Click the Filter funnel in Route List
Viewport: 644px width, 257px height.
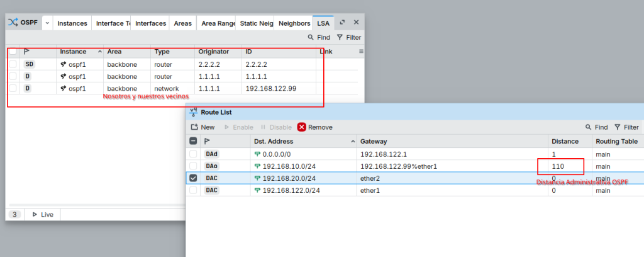point(618,127)
